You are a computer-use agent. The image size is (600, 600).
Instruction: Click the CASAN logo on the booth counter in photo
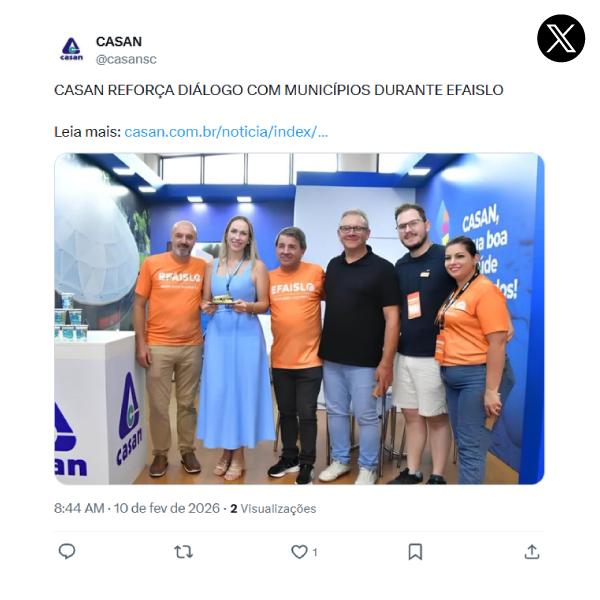coord(130,419)
